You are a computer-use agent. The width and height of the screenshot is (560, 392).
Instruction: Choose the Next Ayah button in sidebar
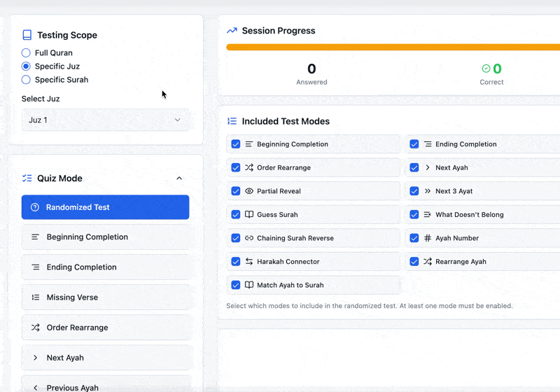click(x=105, y=358)
